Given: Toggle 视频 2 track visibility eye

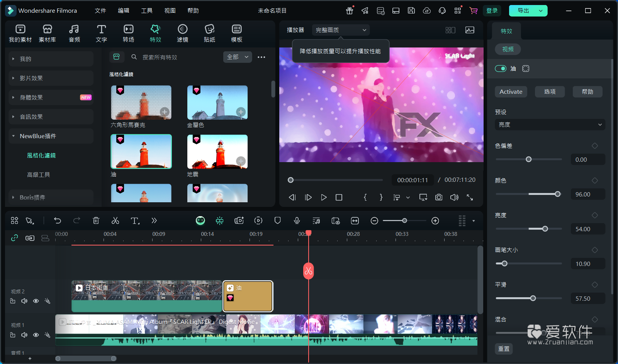Looking at the screenshot, I should (x=36, y=301).
